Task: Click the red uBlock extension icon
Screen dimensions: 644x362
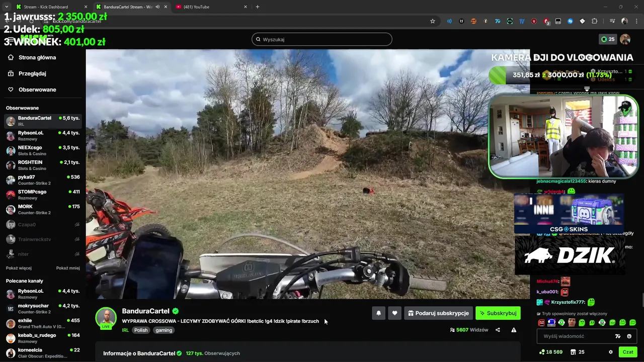Action: tap(534, 21)
